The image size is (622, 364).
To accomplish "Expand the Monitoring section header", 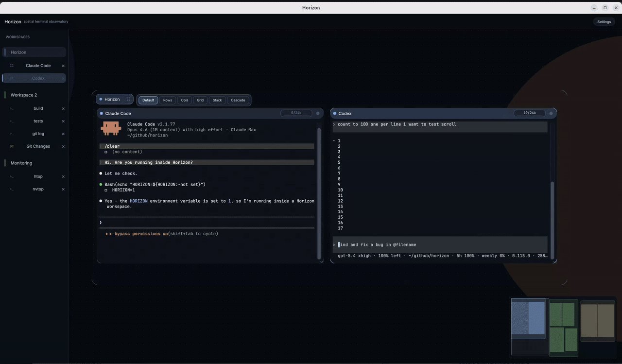I will [x=21, y=163].
